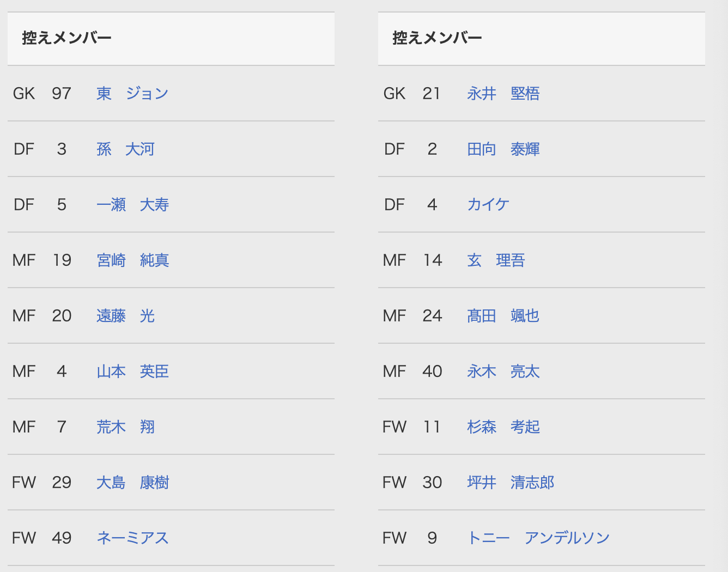
Task: Click ネーミアス player name
Action: 132,538
